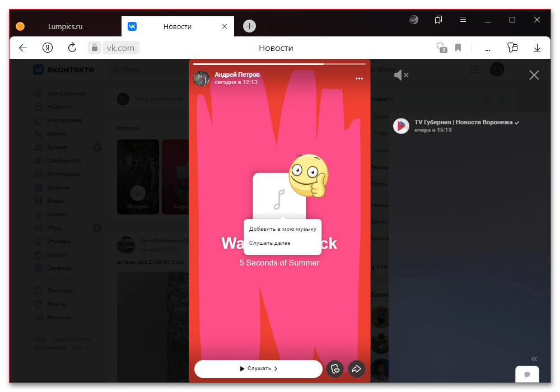This screenshot has width=560, height=392.
Task: Click the author name 'Андрей Петров'
Action: (237, 74)
